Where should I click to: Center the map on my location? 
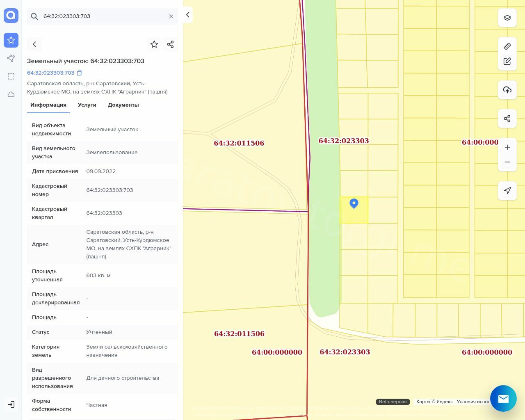[x=507, y=190]
